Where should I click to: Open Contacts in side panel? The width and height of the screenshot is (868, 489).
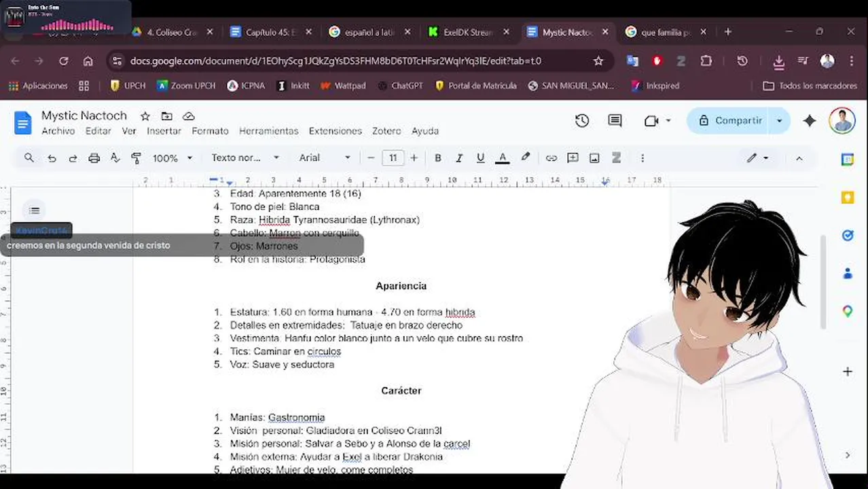pos(848,274)
